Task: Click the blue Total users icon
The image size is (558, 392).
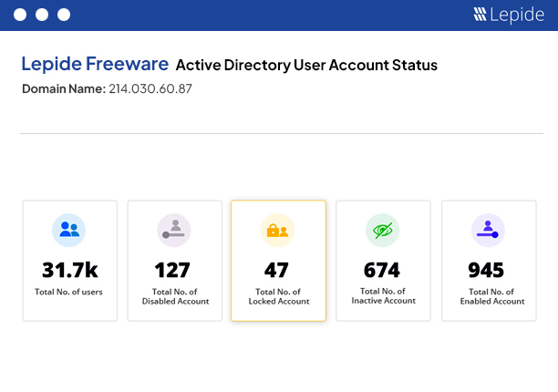Action: click(x=68, y=230)
